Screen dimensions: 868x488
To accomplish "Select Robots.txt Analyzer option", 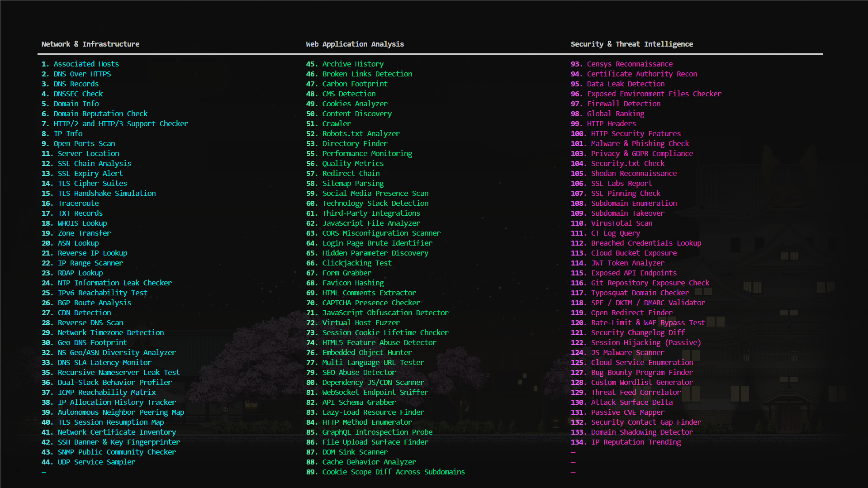I will point(360,134).
